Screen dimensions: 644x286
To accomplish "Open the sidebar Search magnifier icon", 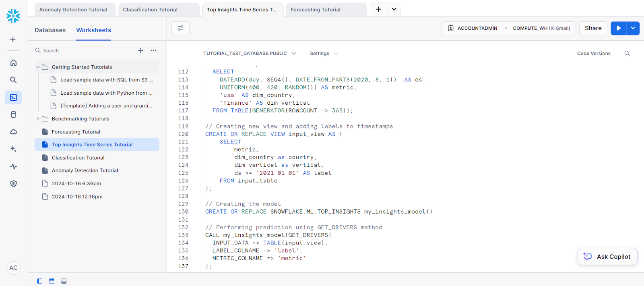I will pyautogui.click(x=13, y=80).
